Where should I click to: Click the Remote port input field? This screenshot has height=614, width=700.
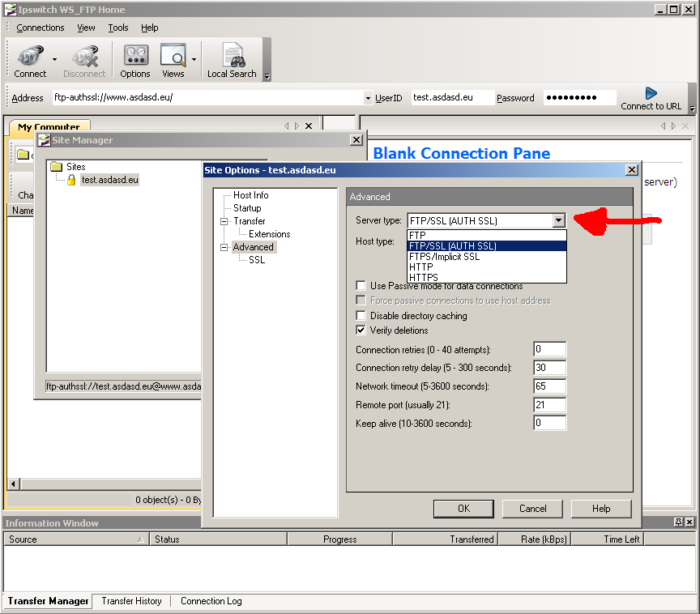coord(549,405)
